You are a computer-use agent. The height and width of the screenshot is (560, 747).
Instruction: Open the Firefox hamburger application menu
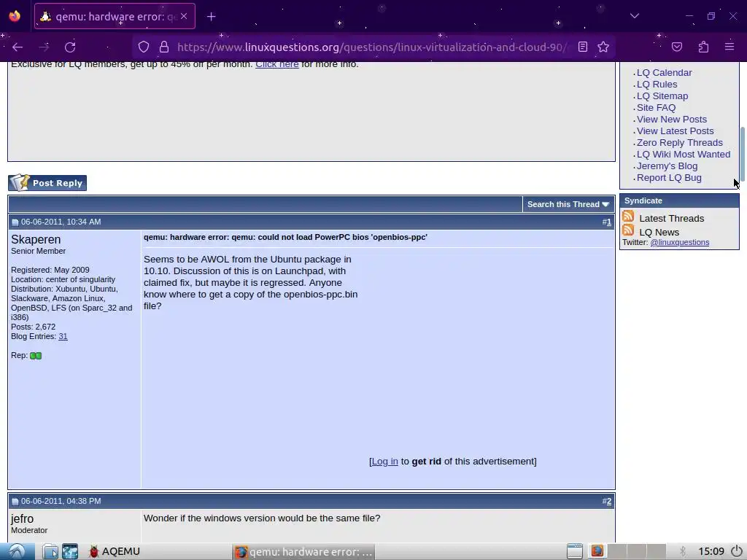pos(729,47)
